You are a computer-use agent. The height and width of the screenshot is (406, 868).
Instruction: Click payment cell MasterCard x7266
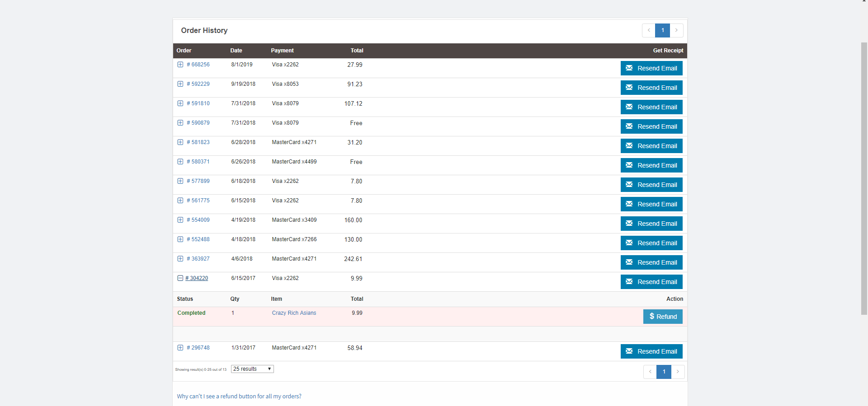coord(294,239)
